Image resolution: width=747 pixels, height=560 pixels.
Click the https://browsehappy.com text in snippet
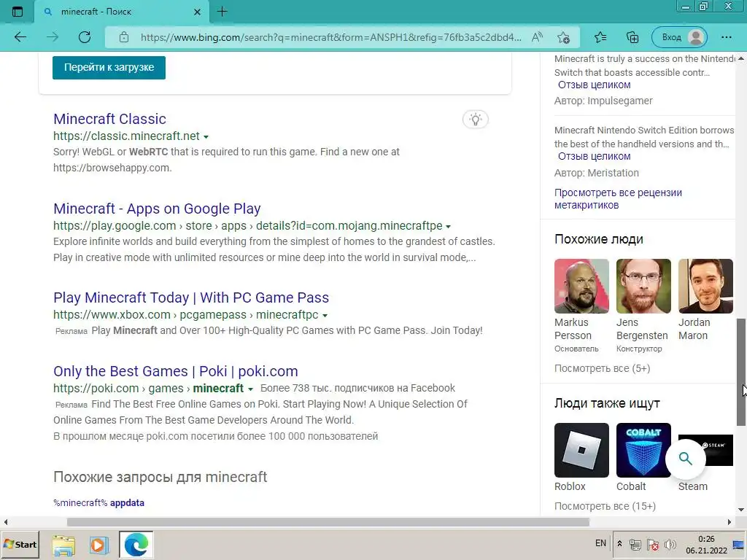coord(112,168)
